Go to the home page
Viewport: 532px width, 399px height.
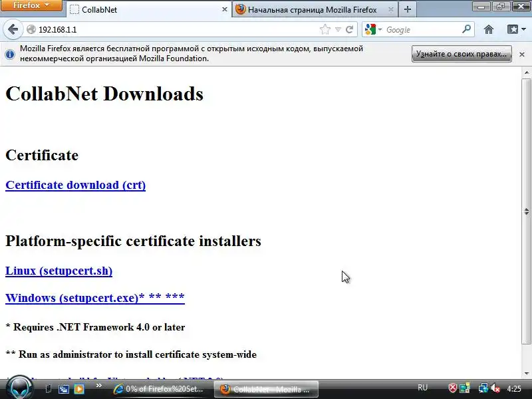(489, 29)
